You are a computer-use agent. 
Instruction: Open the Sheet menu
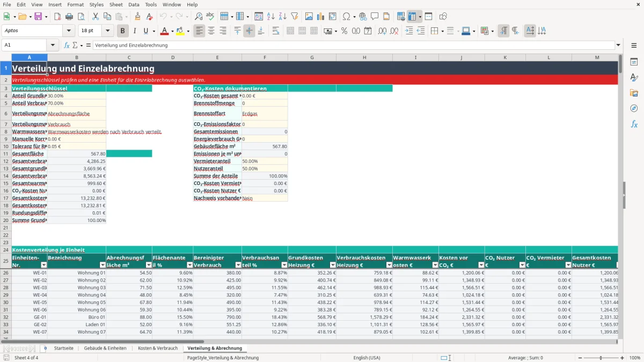coord(116,4)
